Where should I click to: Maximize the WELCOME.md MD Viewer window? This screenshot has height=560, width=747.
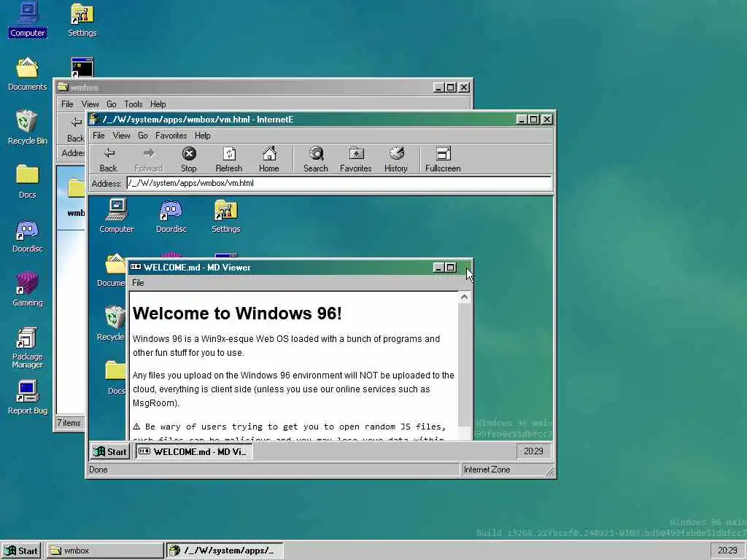[x=450, y=268]
